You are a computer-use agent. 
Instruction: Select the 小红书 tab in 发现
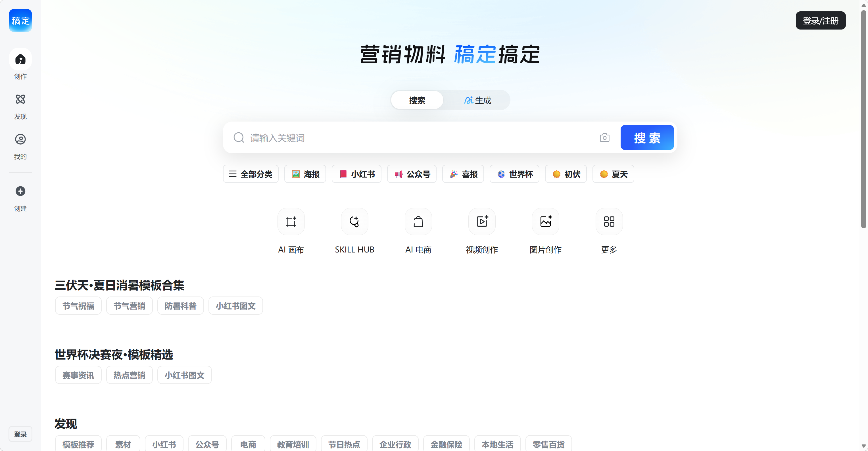coord(164,444)
